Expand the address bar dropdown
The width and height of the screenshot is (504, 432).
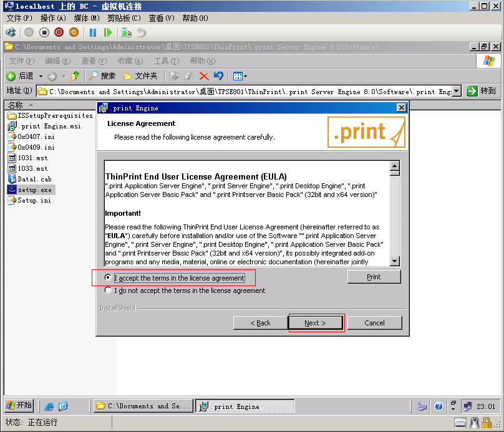(457, 91)
